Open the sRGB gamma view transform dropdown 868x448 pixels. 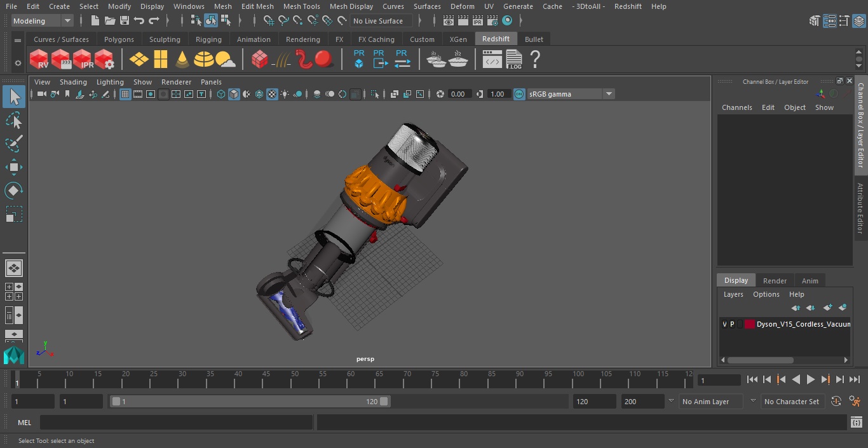[571, 94]
